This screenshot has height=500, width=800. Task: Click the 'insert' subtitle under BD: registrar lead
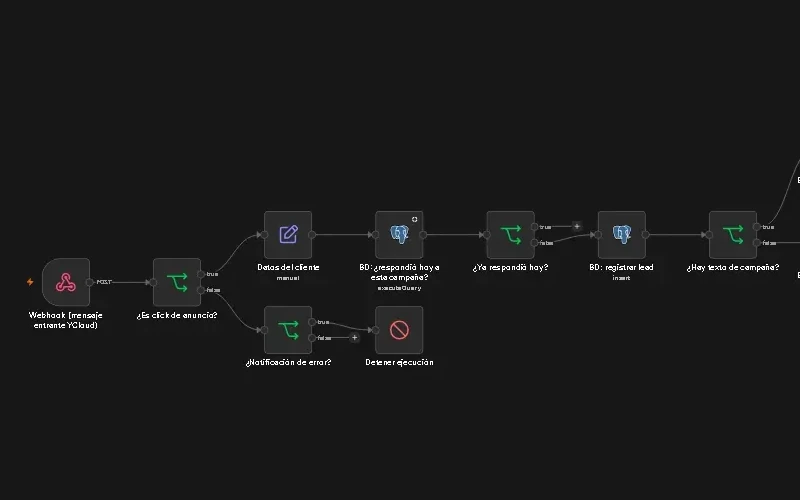click(x=621, y=278)
